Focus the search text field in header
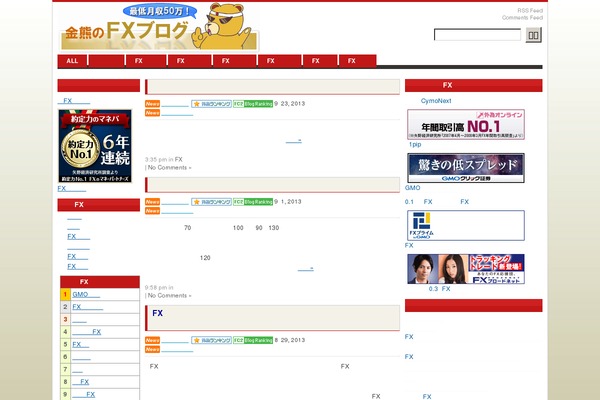This screenshot has height=400, width=600. (477, 35)
